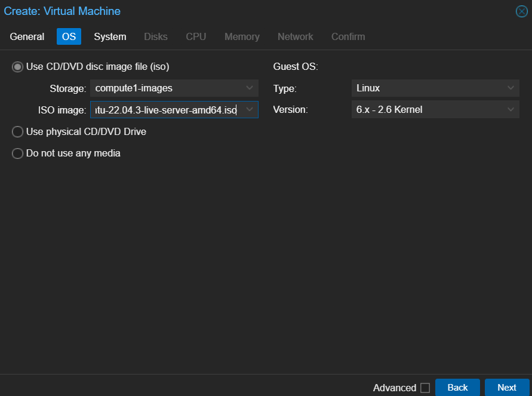
Task: Go to the Disks tab
Action: pyautogui.click(x=156, y=36)
